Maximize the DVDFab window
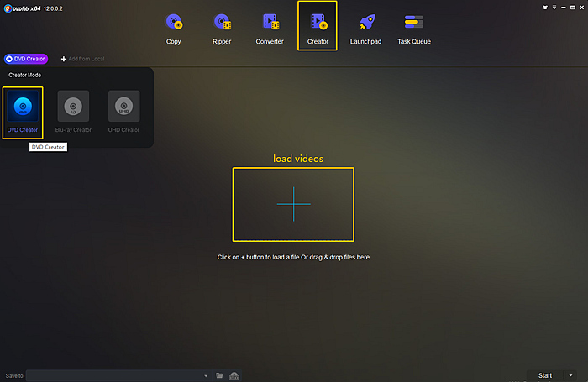 click(573, 7)
